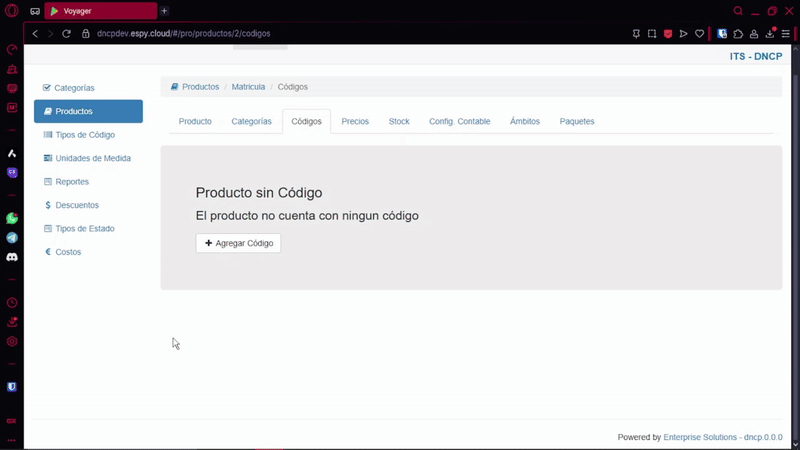800x450 pixels.
Task: Click the site padlock security icon
Action: (86, 34)
